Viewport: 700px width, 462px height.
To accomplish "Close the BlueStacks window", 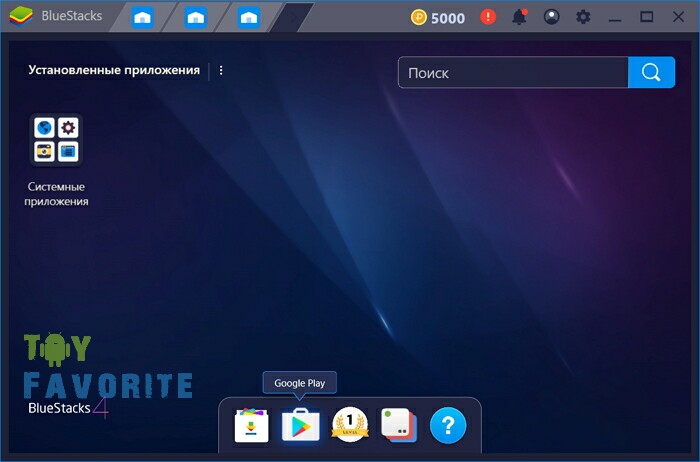I will (678, 17).
